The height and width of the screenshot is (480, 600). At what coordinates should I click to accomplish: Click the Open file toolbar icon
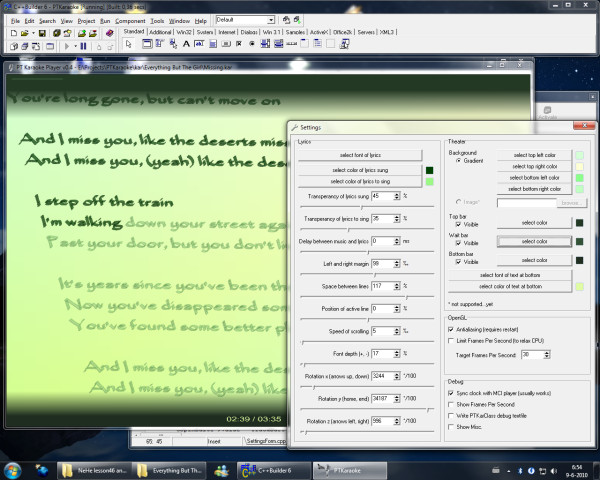pos(26,33)
